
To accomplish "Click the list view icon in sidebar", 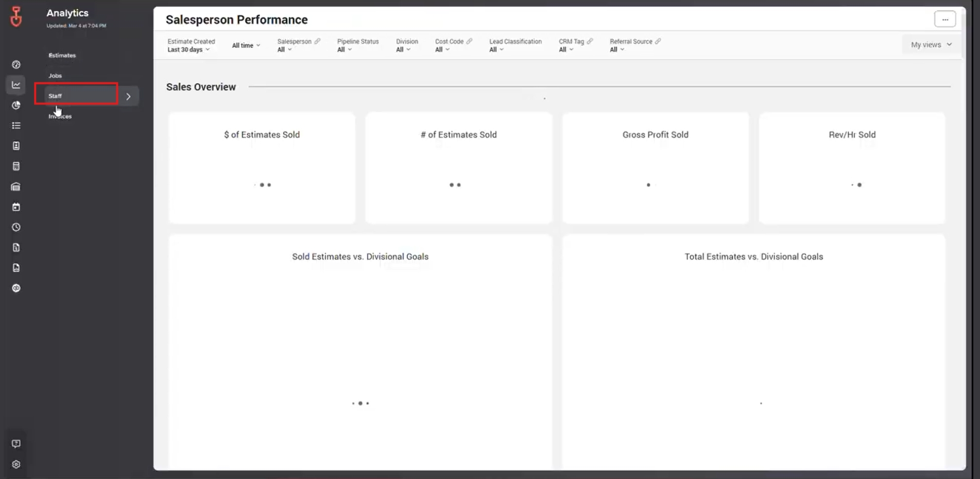I will [x=16, y=125].
